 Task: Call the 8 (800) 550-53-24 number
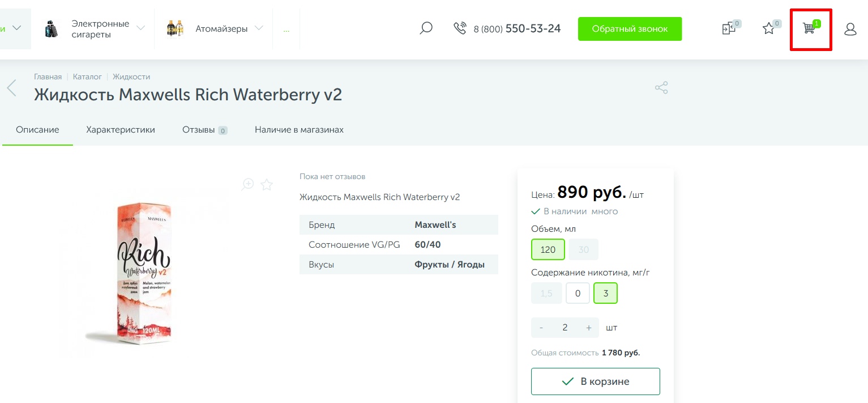pos(517,28)
